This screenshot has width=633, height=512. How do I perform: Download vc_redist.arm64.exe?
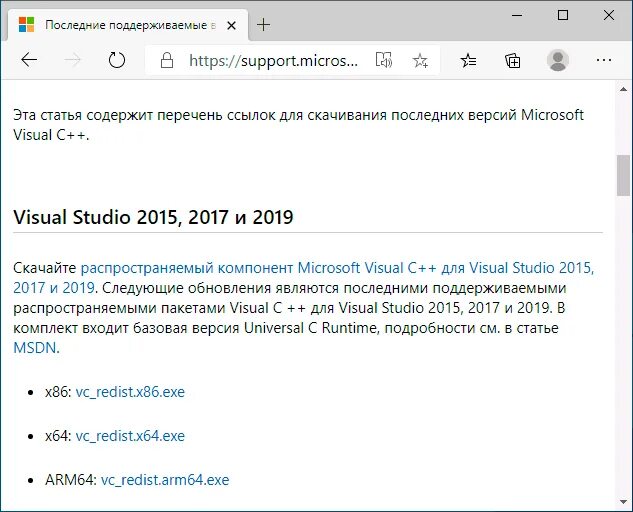[165, 480]
